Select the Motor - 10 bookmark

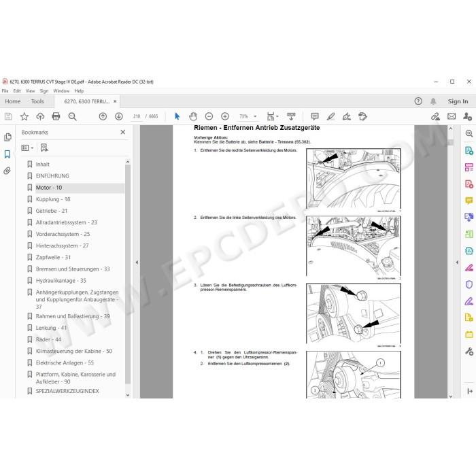tap(49, 188)
